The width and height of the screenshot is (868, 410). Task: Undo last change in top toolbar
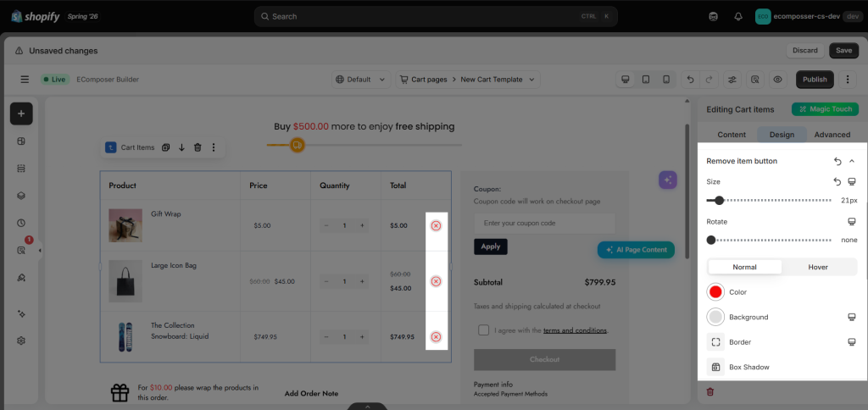690,80
